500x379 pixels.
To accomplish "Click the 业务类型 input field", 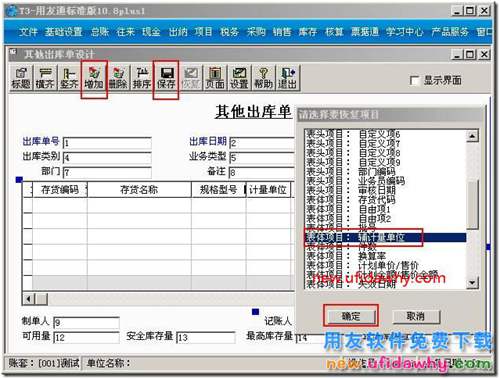I will point(262,157).
